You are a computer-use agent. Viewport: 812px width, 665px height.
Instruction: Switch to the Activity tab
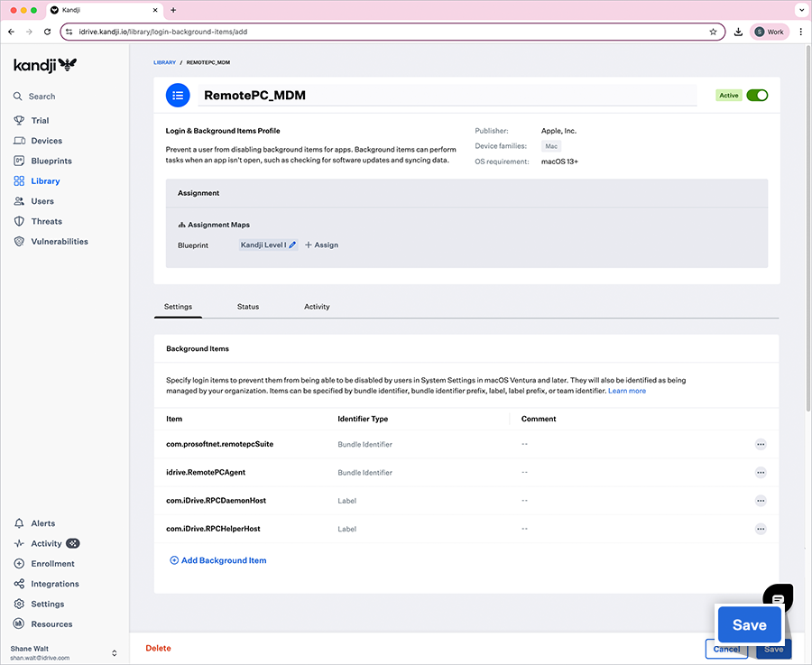tap(317, 307)
